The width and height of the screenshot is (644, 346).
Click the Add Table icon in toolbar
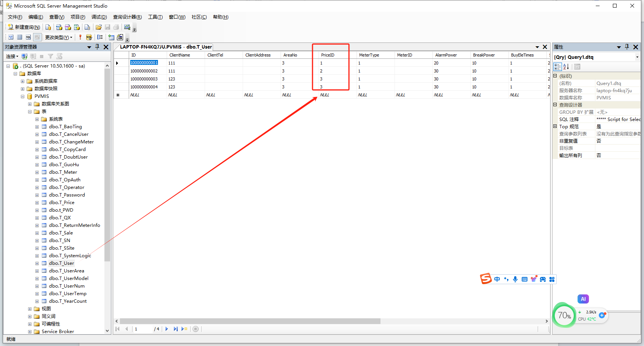[x=111, y=37]
